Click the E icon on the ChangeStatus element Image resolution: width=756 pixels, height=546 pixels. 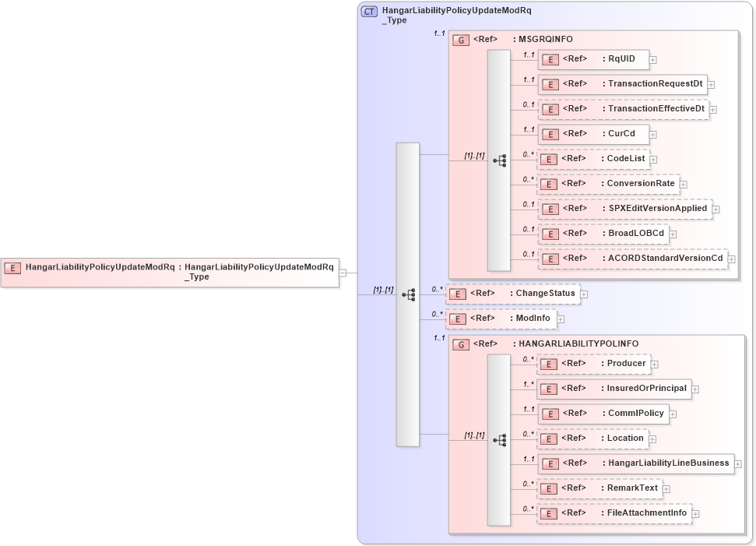[457, 294]
